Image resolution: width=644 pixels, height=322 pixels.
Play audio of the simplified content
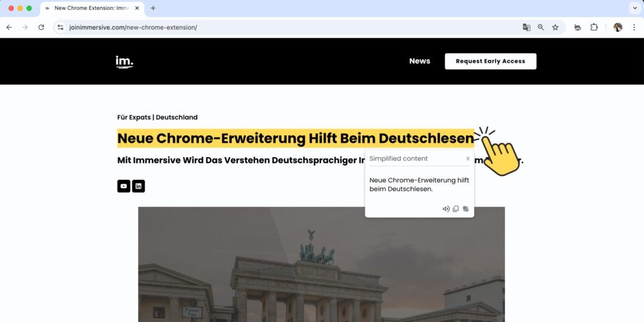pos(446,209)
